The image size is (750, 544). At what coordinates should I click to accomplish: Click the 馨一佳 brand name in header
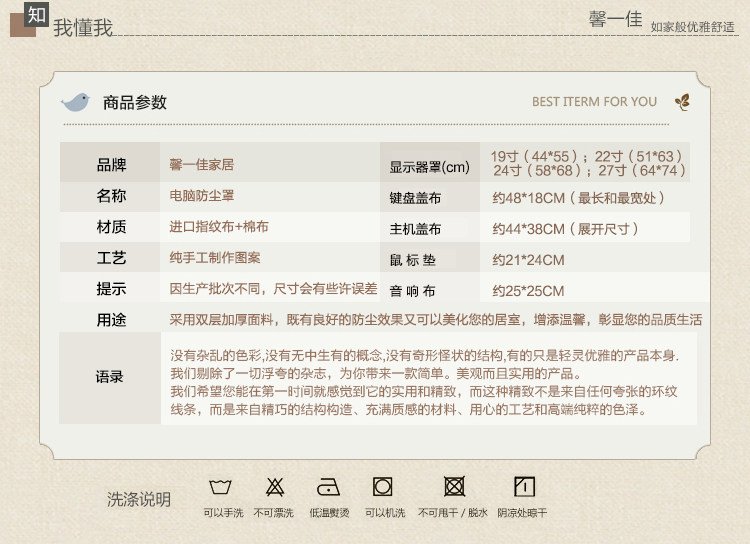(616, 19)
